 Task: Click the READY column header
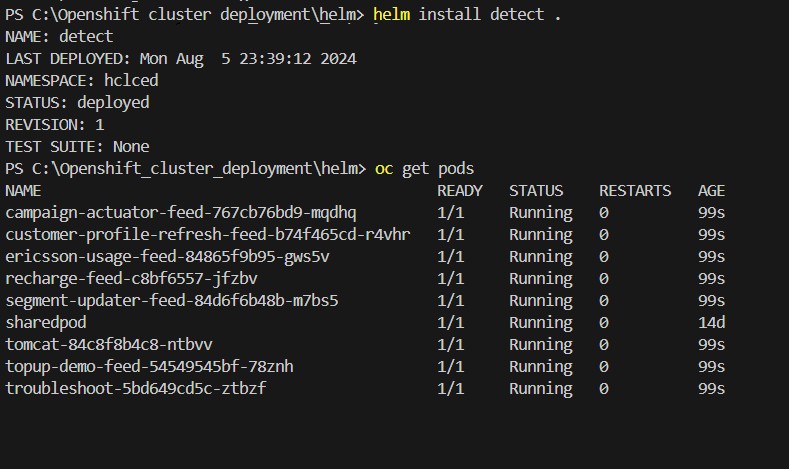click(460, 190)
